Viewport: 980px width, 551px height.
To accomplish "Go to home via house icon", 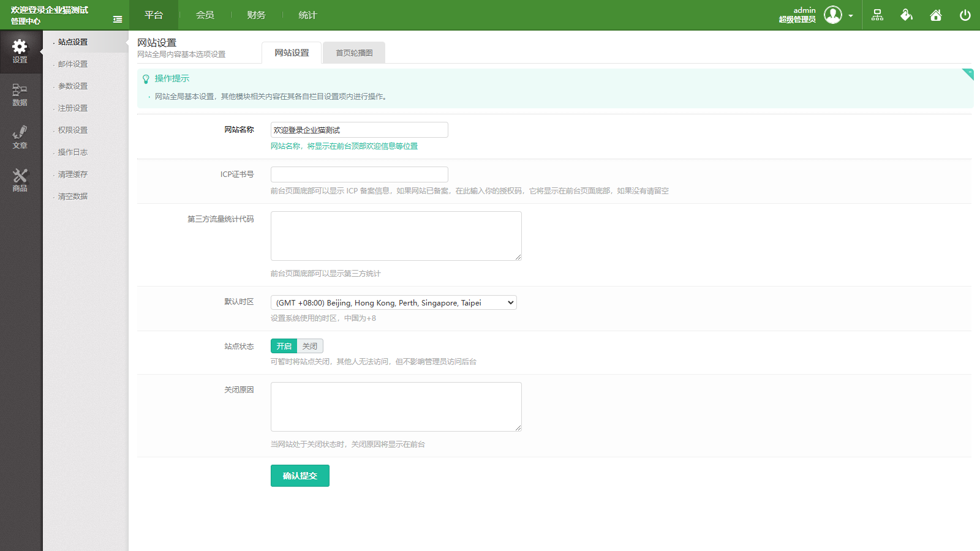I will 936,15.
